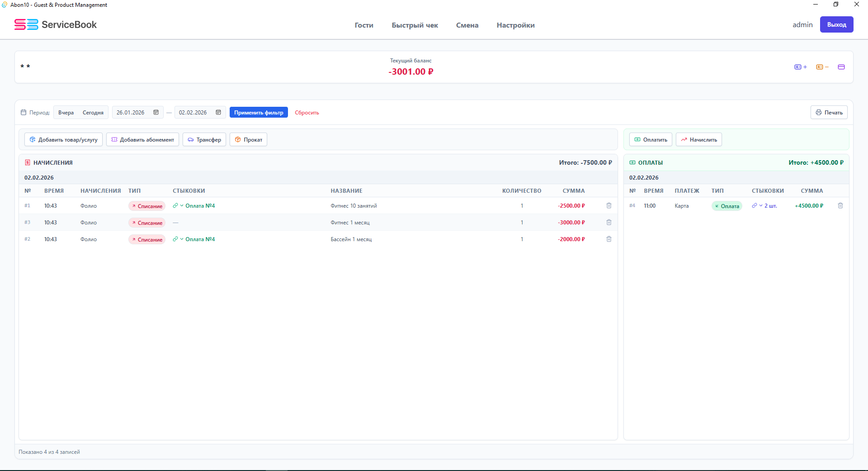The width and height of the screenshot is (868, 471).
Task: Click the +4500.00 ₽ payment amount
Action: coord(809,205)
